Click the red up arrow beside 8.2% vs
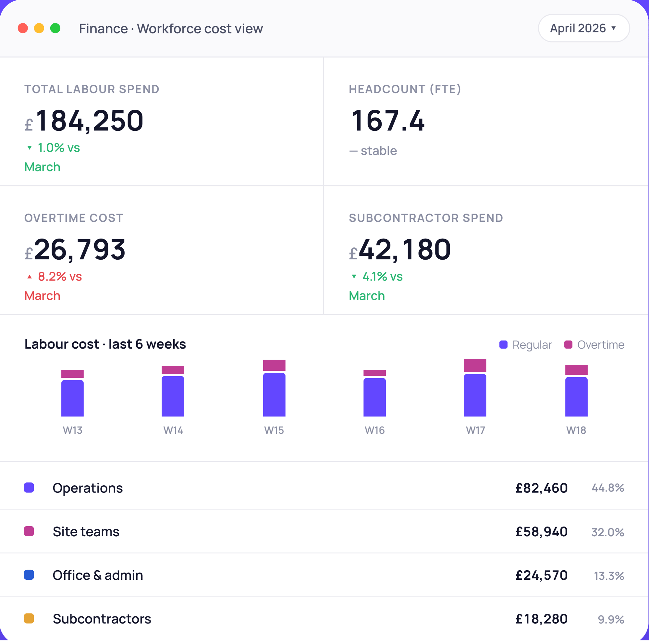 click(x=30, y=277)
